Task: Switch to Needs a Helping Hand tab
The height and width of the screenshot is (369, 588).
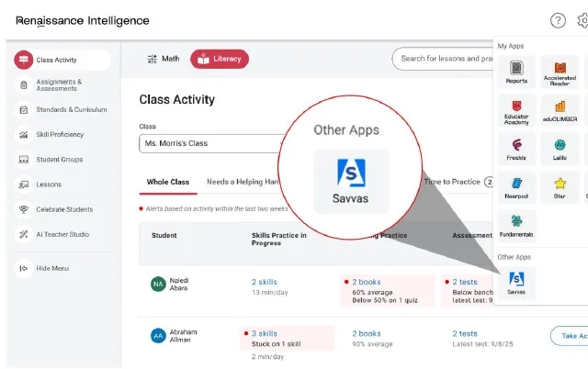Action: pos(243,182)
